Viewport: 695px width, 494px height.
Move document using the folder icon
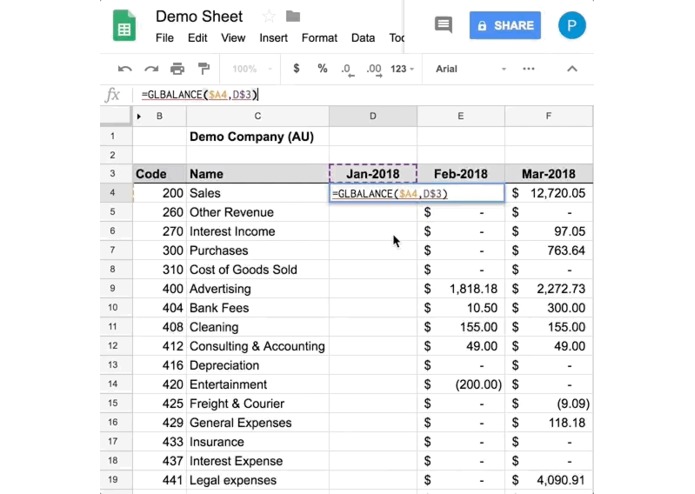(x=293, y=16)
